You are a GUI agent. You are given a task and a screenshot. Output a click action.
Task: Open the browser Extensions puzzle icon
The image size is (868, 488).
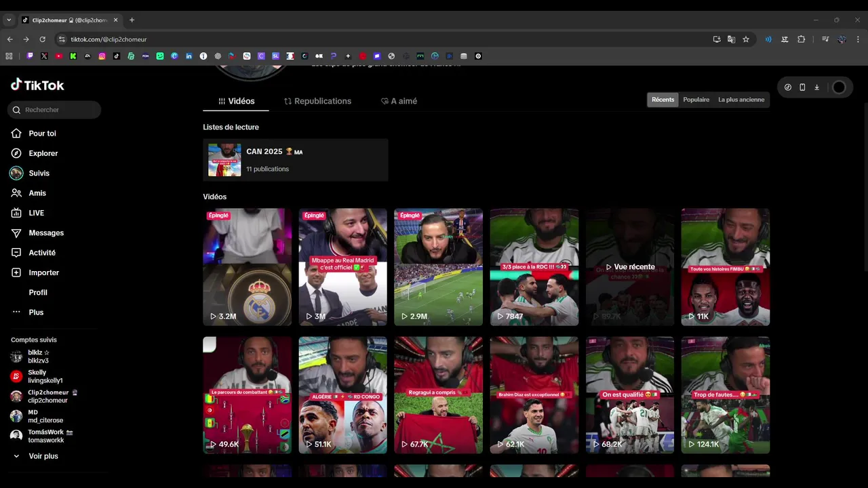click(x=802, y=39)
